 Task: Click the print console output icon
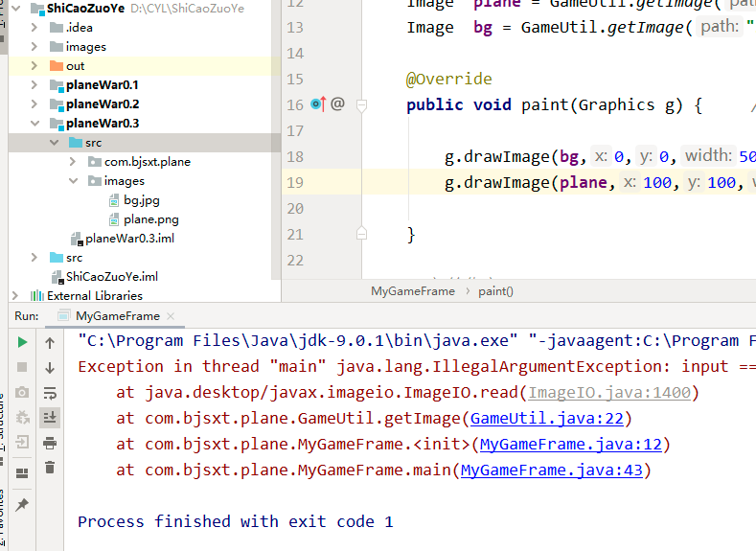click(x=50, y=443)
